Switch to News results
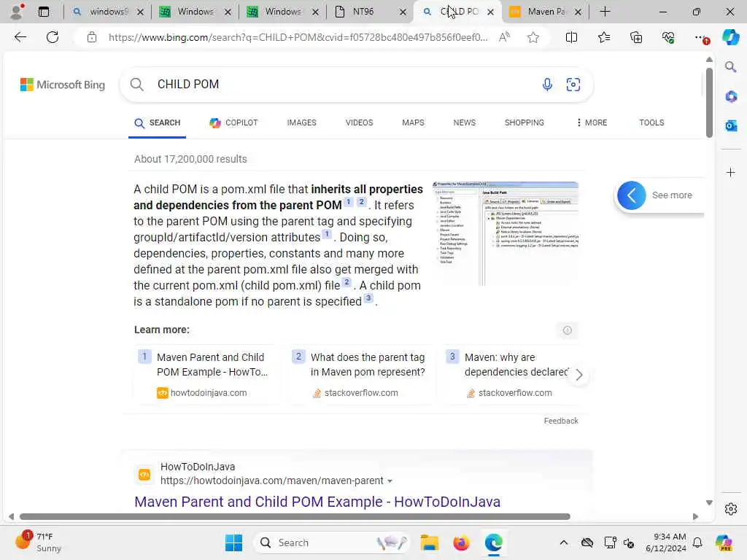The width and height of the screenshot is (747, 560). click(x=465, y=122)
